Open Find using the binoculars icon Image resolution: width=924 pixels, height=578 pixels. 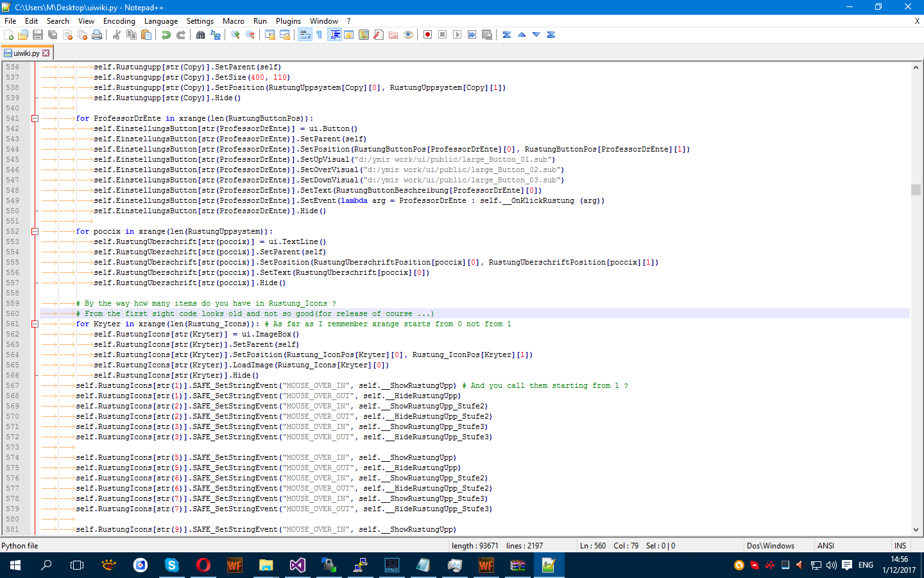pos(201,35)
